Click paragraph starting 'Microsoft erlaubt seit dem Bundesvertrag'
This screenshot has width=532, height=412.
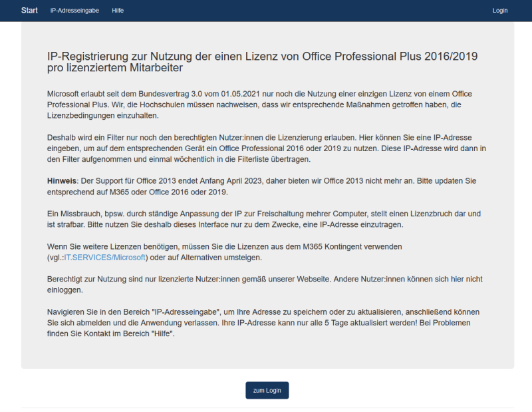(x=259, y=104)
